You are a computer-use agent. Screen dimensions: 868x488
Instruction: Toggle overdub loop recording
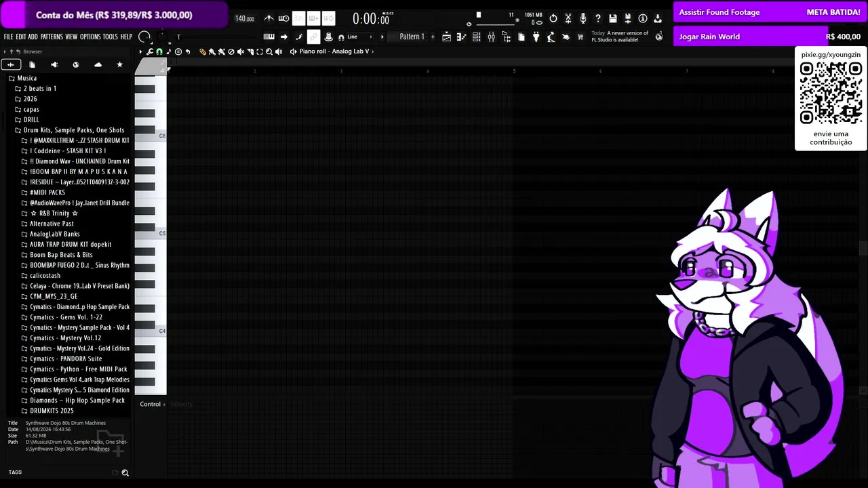[314, 18]
